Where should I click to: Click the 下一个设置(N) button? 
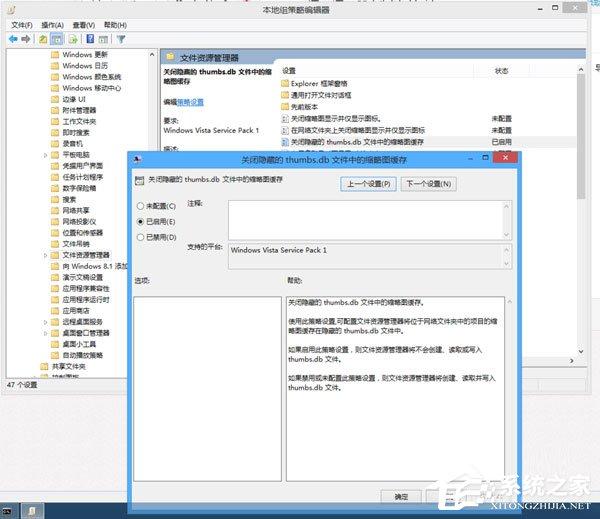pyautogui.click(x=429, y=184)
